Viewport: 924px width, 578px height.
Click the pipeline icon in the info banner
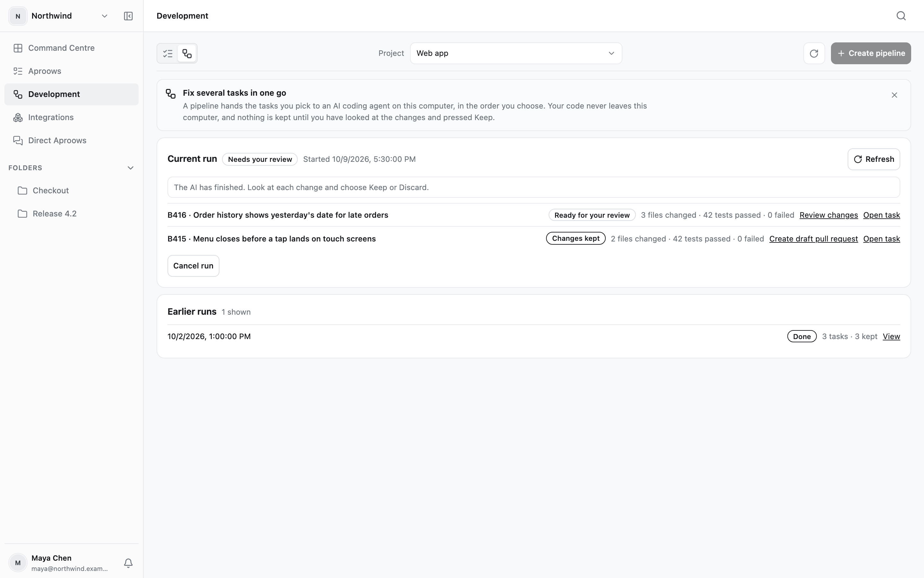171,94
